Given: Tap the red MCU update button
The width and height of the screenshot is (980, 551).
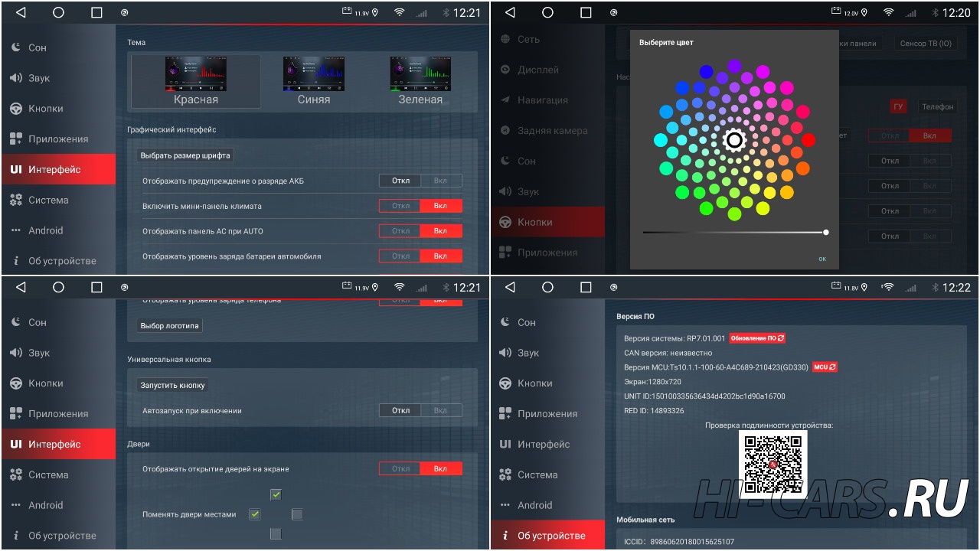Looking at the screenshot, I should [x=825, y=367].
